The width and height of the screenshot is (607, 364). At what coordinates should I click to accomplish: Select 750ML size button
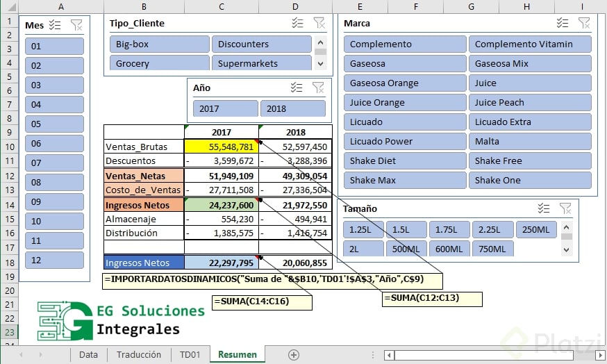click(492, 249)
